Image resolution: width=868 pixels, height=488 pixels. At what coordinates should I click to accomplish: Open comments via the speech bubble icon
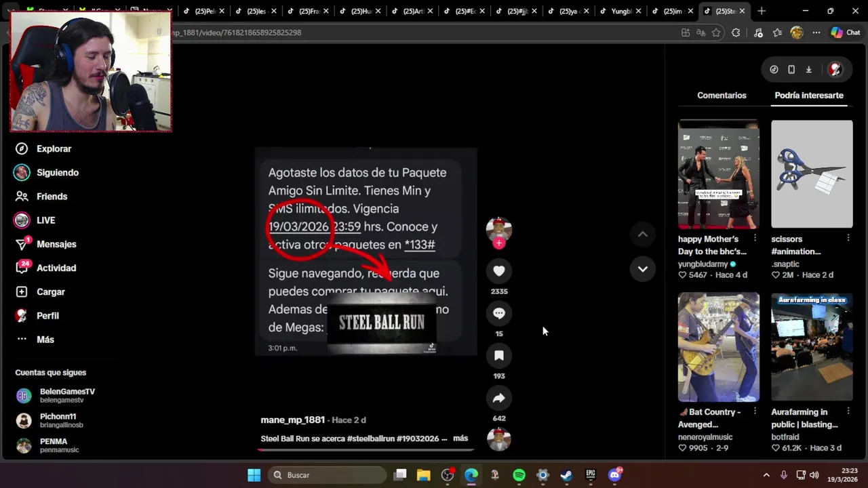tap(499, 313)
